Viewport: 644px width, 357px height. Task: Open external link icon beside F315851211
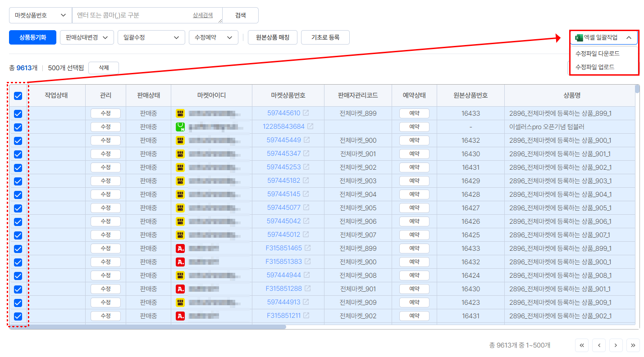coord(306,316)
